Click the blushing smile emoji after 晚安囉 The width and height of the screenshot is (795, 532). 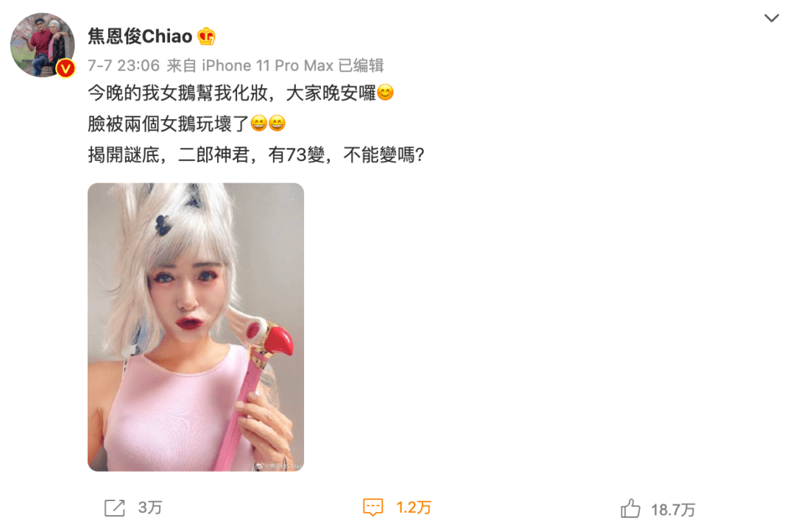pos(385,93)
